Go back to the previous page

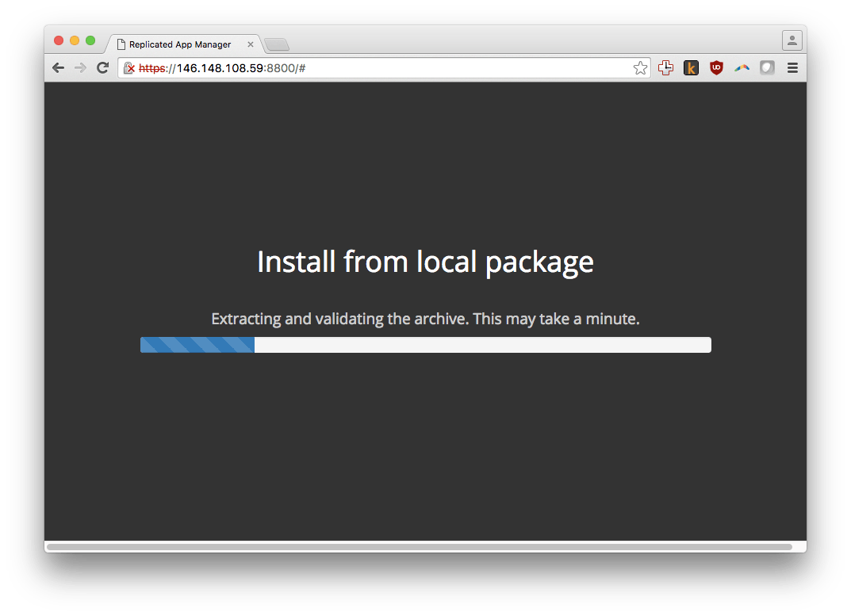point(58,68)
